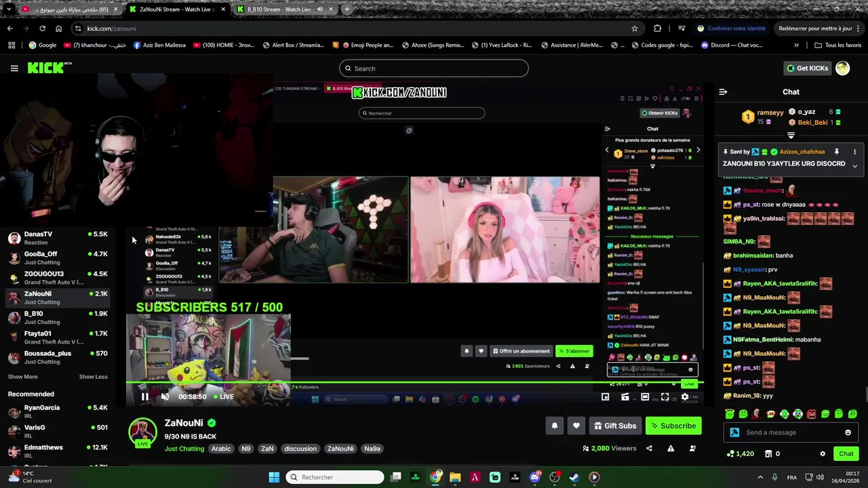
Task: Focus the Kick Search field
Action: click(x=434, y=68)
